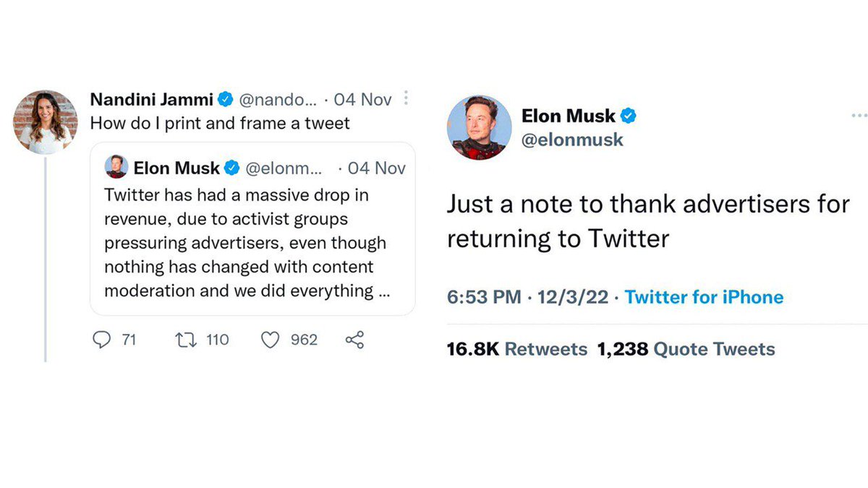
Task: Click Elon Musk's verified checkmark badge
Action: [x=628, y=115]
